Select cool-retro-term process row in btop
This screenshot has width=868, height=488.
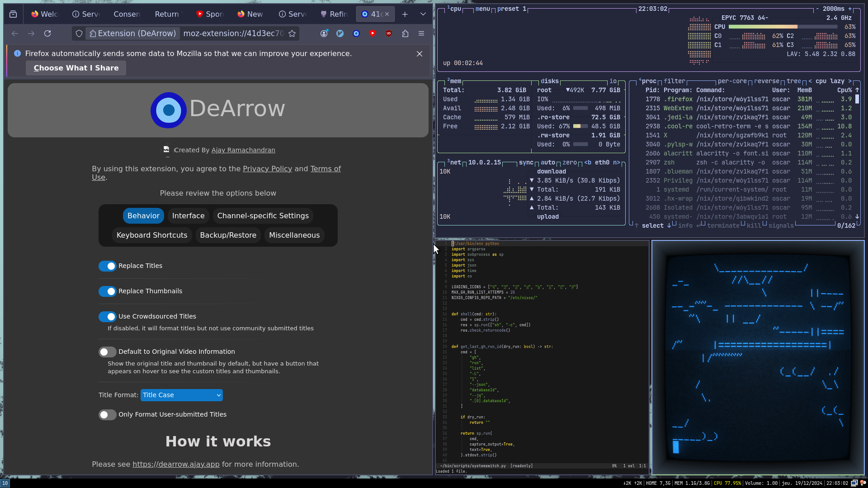tap(748, 126)
